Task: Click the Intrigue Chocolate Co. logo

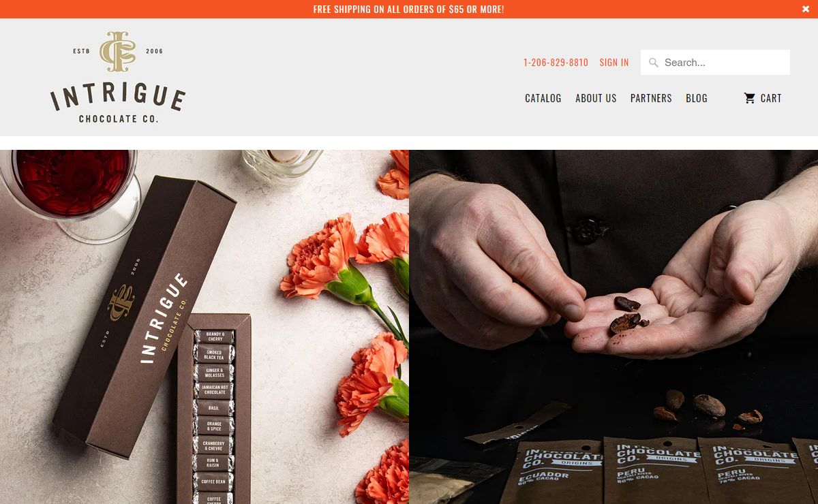Action: click(118, 77)
